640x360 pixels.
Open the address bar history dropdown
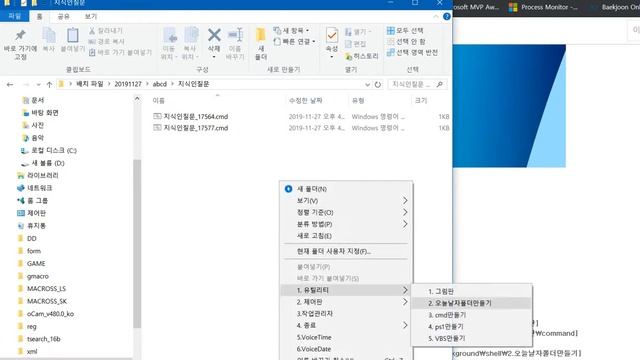coord(367,84)
